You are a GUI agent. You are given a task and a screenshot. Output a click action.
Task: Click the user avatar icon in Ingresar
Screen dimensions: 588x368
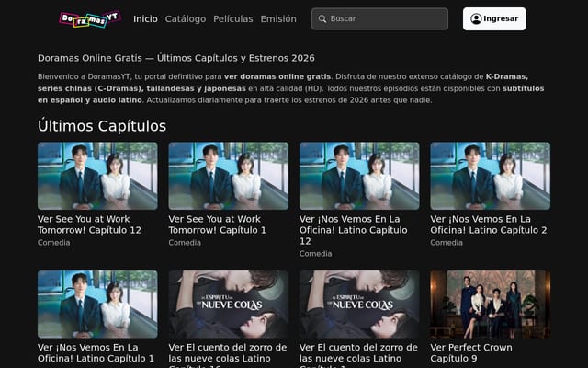tap(476, 18)
